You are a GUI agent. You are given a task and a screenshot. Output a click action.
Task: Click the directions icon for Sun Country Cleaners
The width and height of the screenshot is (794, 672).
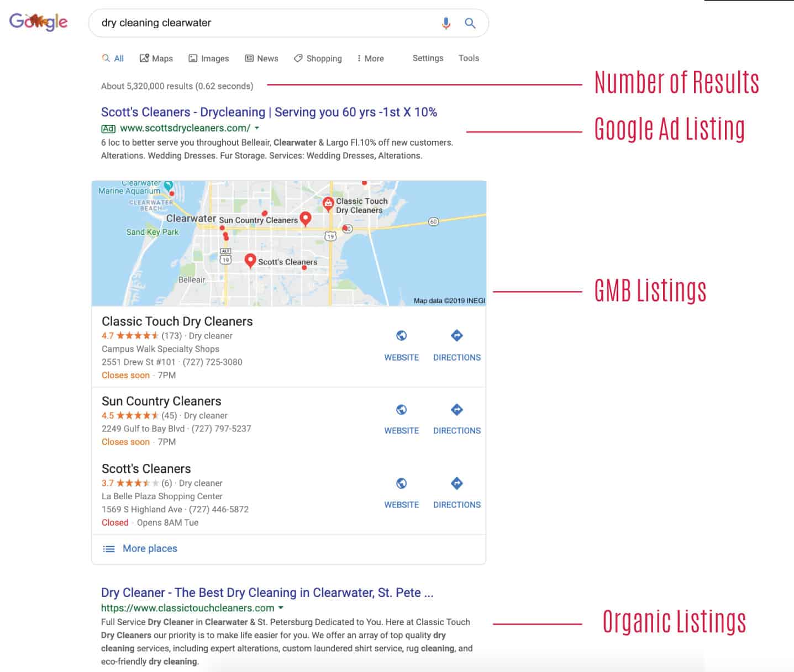point(456,409)
